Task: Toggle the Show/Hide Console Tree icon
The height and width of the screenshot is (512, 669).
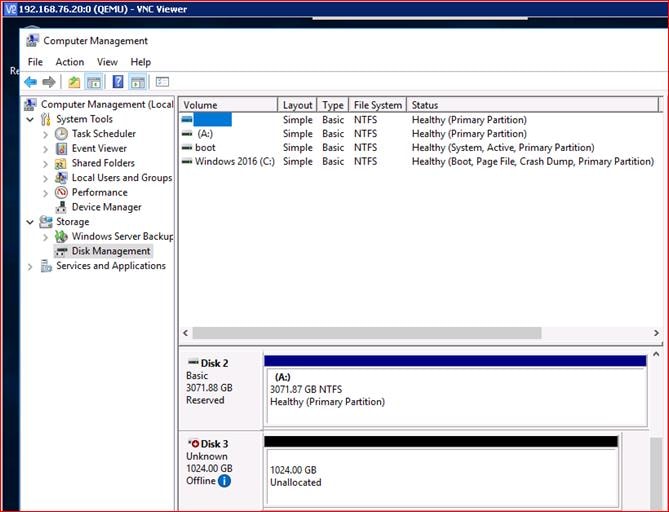Action: click(x=93, y=81)
